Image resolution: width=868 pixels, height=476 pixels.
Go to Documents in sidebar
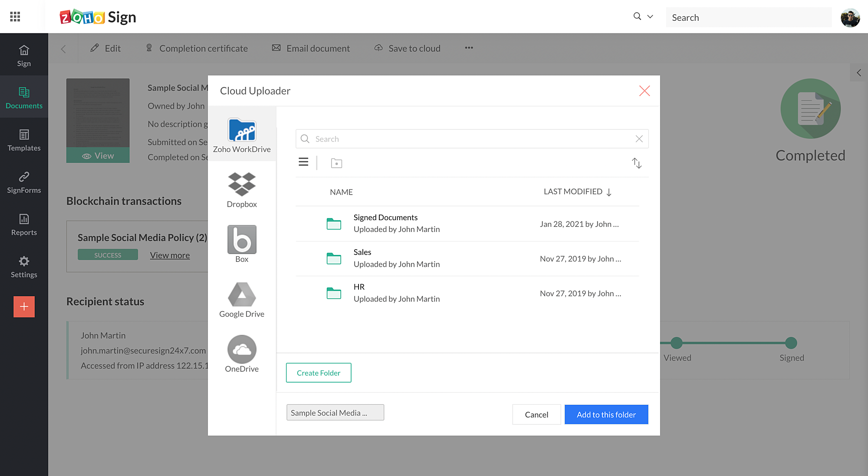tap(24, 98)
